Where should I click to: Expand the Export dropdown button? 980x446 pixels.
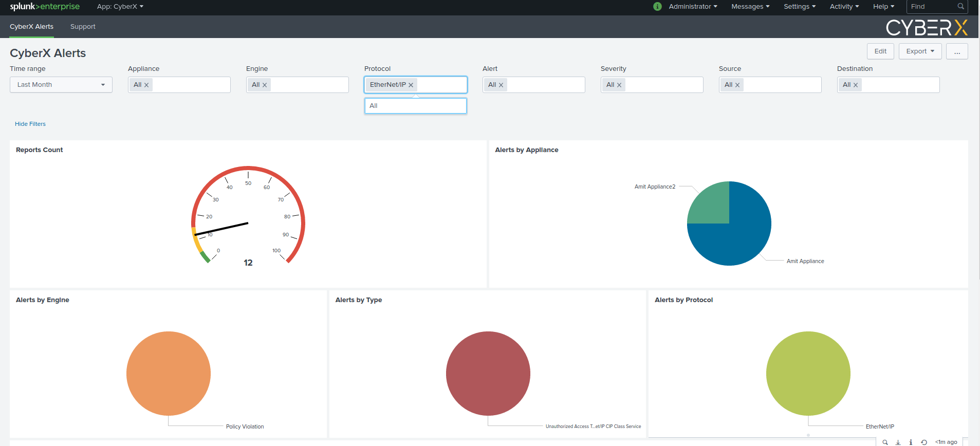(x=920, y=51)
